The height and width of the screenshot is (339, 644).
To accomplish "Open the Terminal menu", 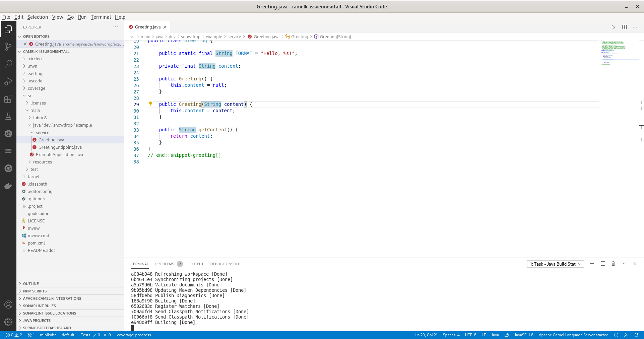I will tap(101, 17).
